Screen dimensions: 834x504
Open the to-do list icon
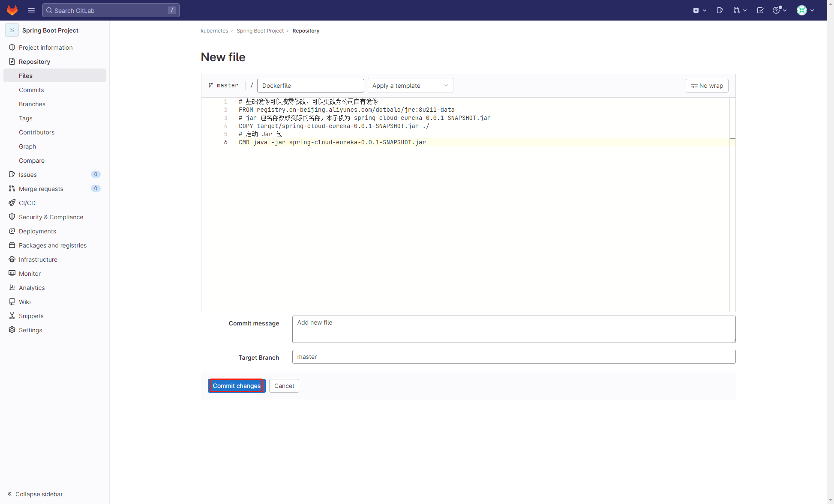coord(760,10)
